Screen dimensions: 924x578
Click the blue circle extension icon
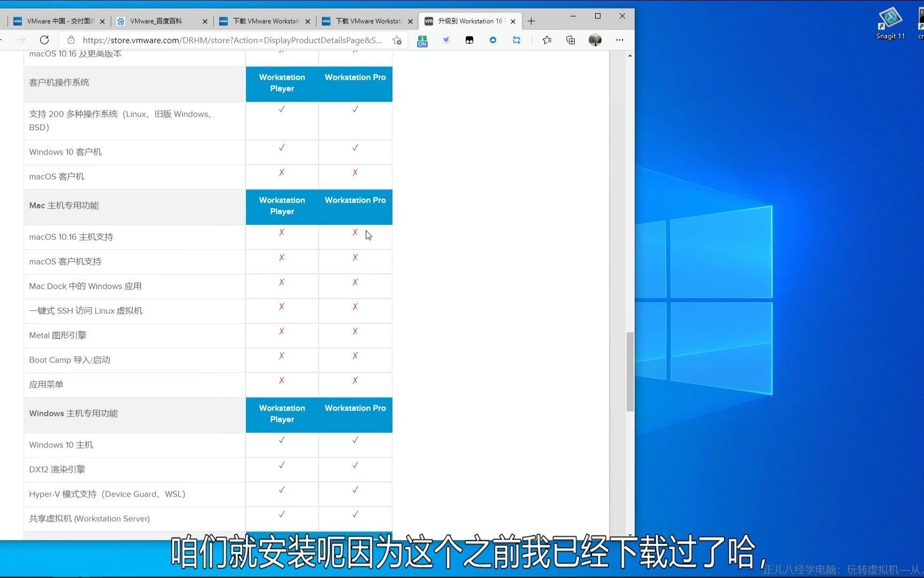(493, 40)
